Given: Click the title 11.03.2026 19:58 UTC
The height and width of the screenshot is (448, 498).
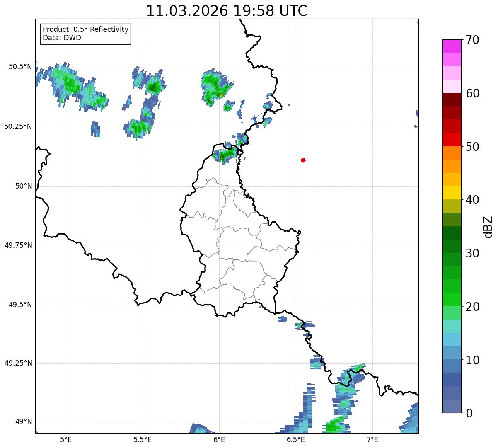Looking at the screenshot, I should [x=227, y=11].
